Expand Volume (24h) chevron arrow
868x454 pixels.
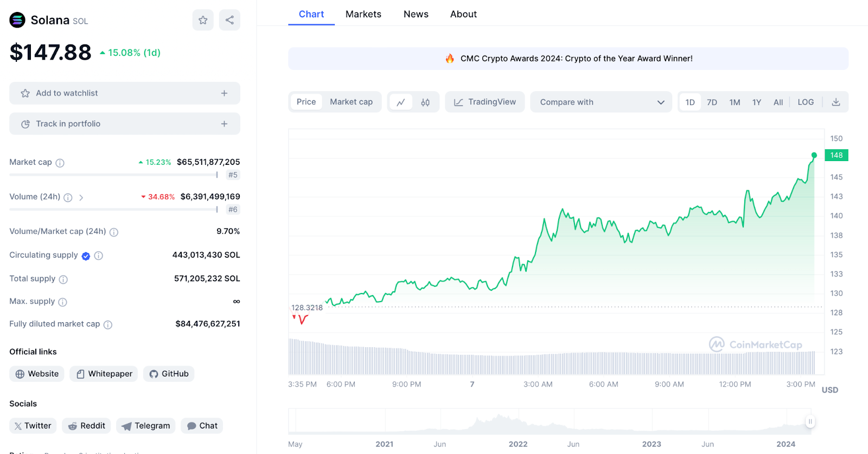click(x=81, y=197)
